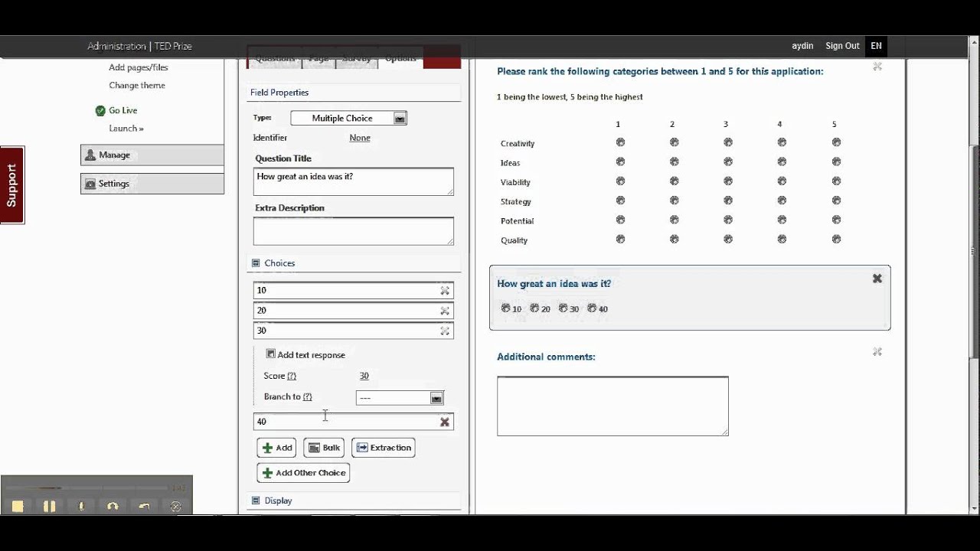Switch to the Survey tab
This screenshot has height=551, width=980.
[x=356, y=60]
